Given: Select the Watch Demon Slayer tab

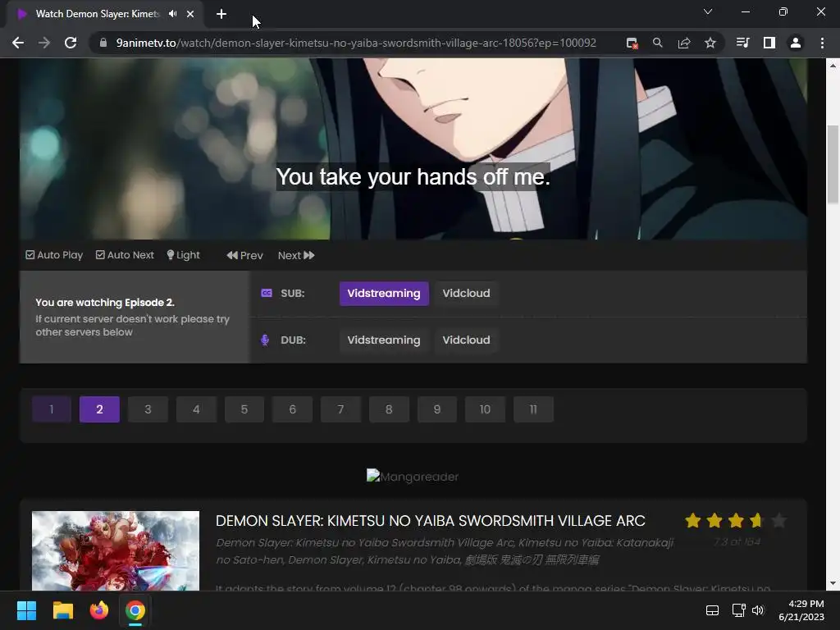Looking at the screenshot, I should coord(97,14).
